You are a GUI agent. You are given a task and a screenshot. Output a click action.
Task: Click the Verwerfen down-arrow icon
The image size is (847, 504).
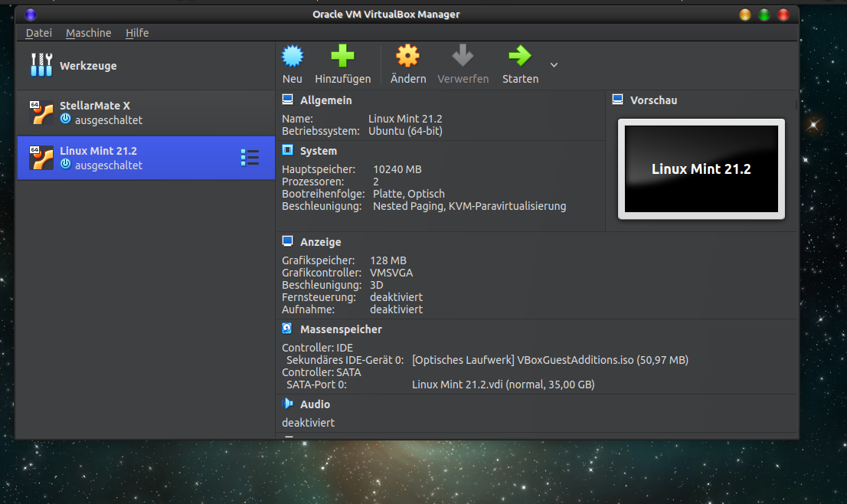click(463, 56)
